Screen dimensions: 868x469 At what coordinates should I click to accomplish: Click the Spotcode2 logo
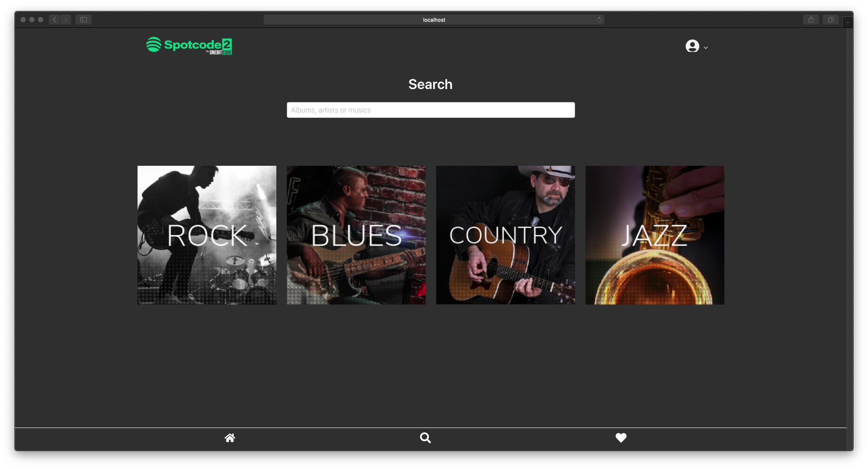tap(189, 46)
